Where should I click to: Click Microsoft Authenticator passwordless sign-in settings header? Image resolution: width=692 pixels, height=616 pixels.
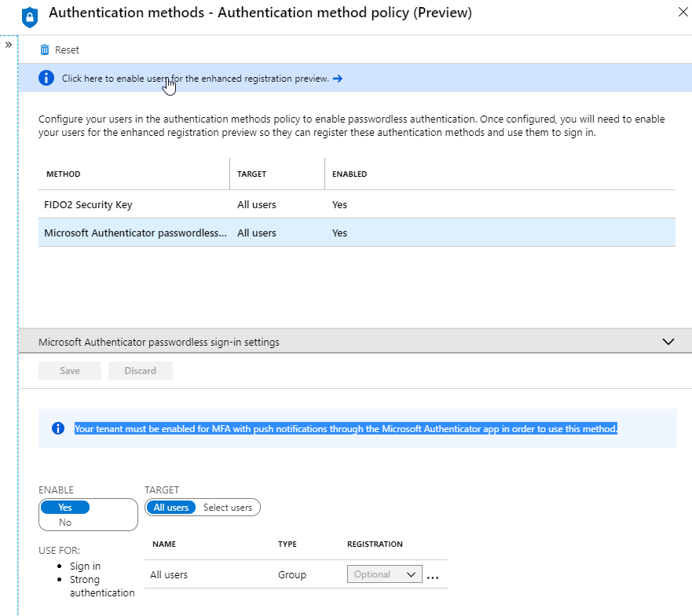pyautogui.click(x=159, y=343)
